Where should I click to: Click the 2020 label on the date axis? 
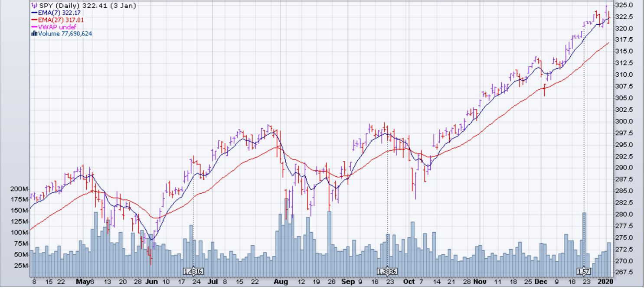pos(605,282)
